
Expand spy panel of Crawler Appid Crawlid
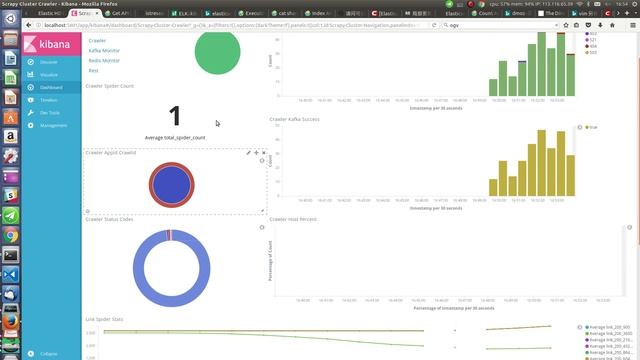point(87,211)
